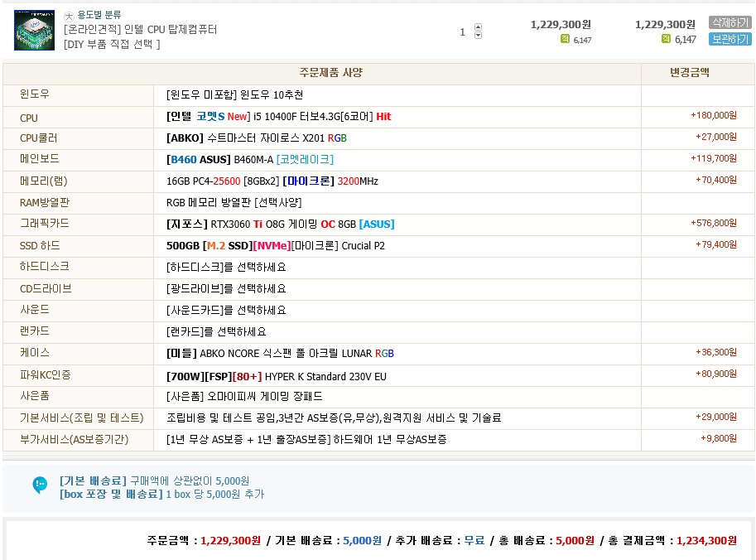The image size is (756, 560).
Task: Open the 용도별 분류 link
Action: [99, 15]
